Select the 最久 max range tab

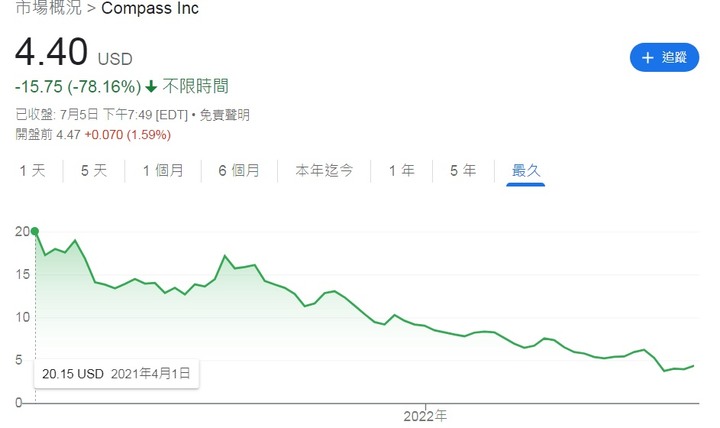[526, 170]
